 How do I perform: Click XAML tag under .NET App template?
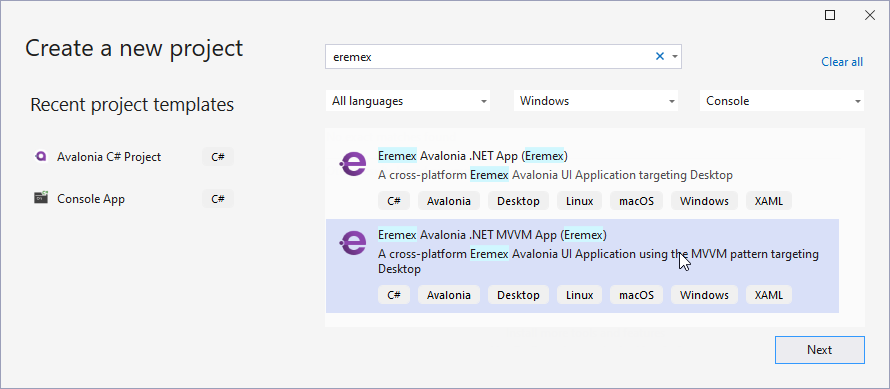[x=769, y=201]
